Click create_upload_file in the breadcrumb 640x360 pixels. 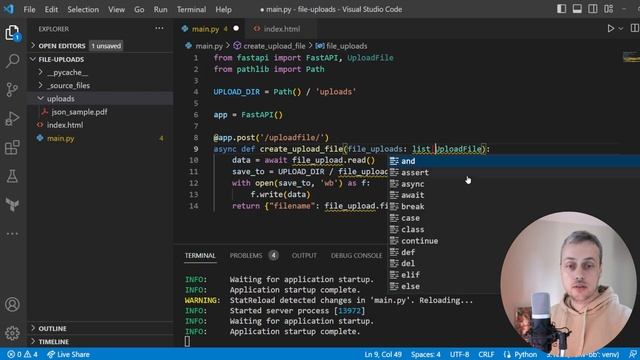click(274, 46)
